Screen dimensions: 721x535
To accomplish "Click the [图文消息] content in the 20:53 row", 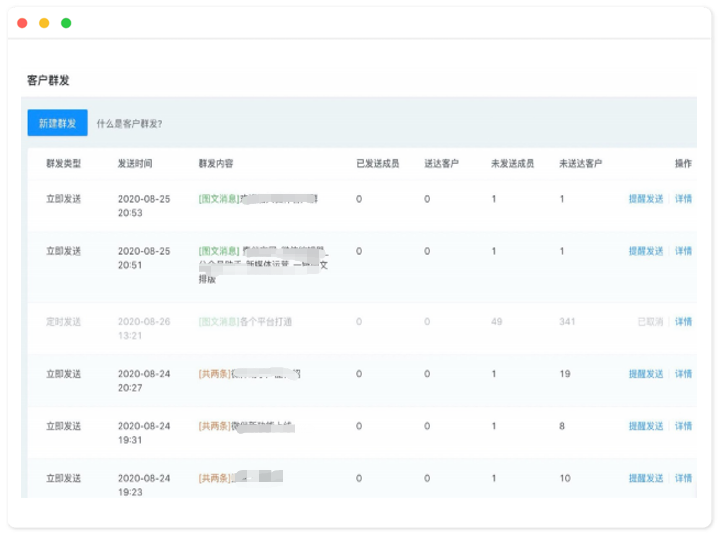I will pyautogui.click(x=219, y=199).
